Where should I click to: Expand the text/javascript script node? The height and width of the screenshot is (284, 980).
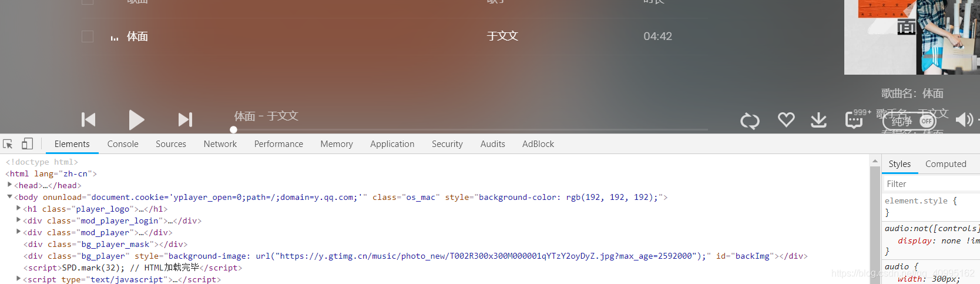click(19, 279)
